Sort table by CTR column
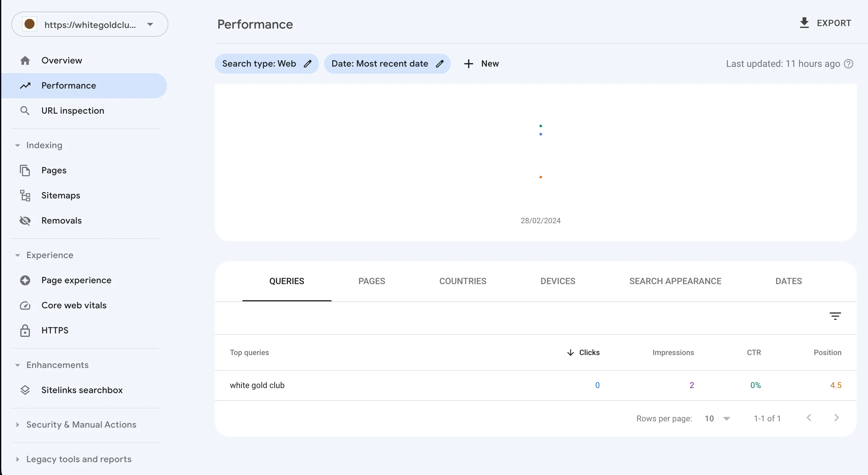The height and width of the screenshot is (475, 868). pos(754,352)
